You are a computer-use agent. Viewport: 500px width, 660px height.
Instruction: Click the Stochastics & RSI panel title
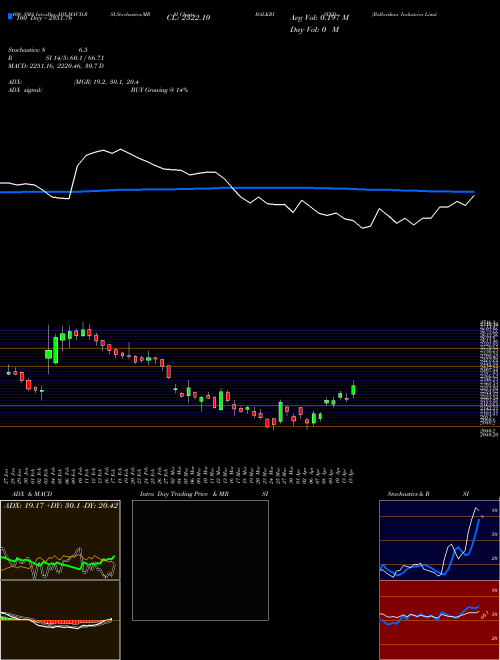click(x=428, y=494)
